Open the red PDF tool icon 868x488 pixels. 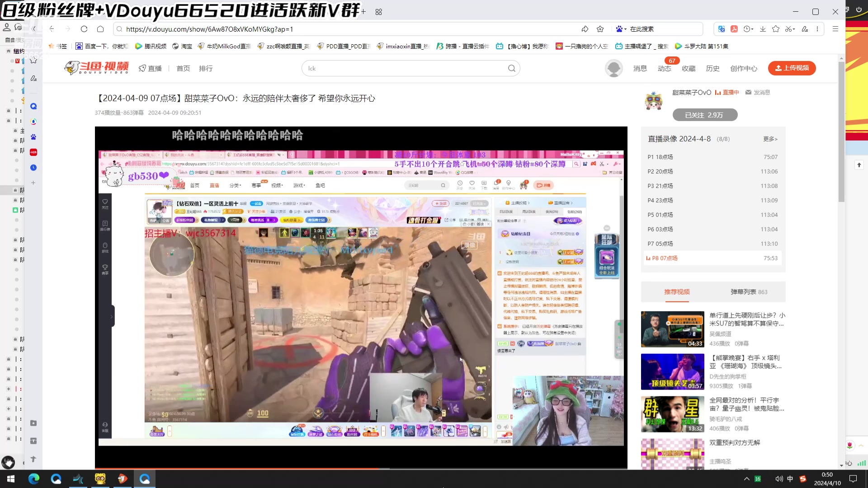[734, 29]
